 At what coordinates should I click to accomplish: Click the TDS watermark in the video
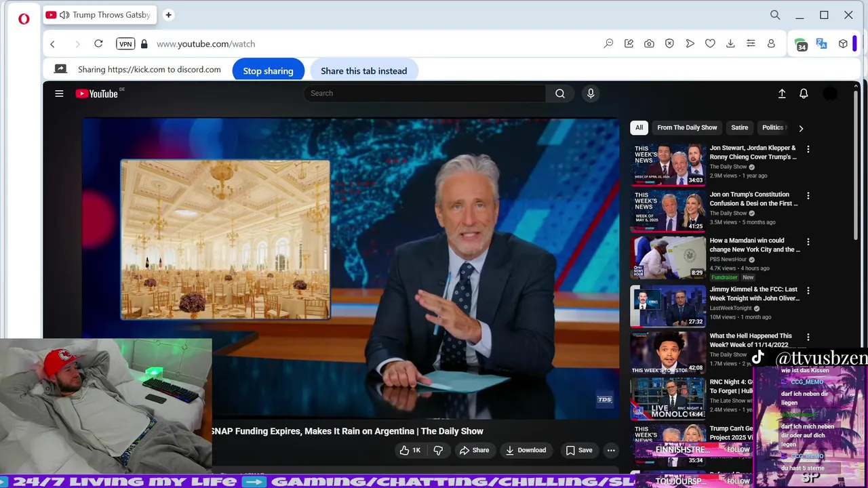pyautogui.click(x=604, y=399)
